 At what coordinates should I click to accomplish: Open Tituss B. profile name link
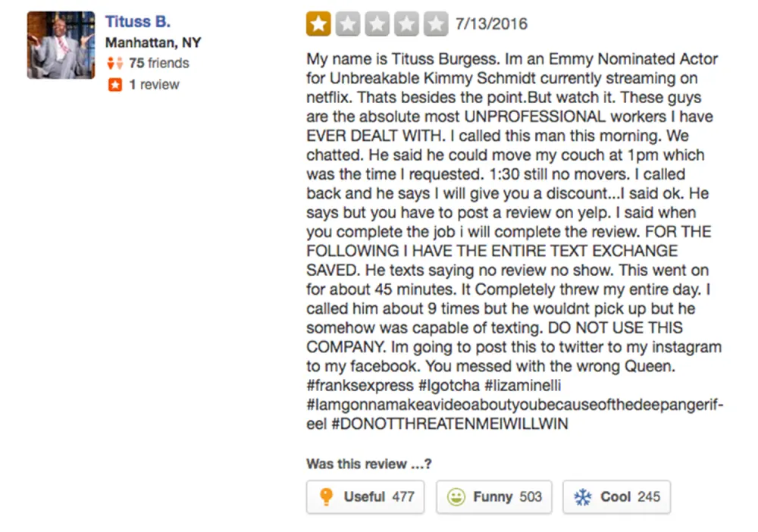(x=138, y=21)
